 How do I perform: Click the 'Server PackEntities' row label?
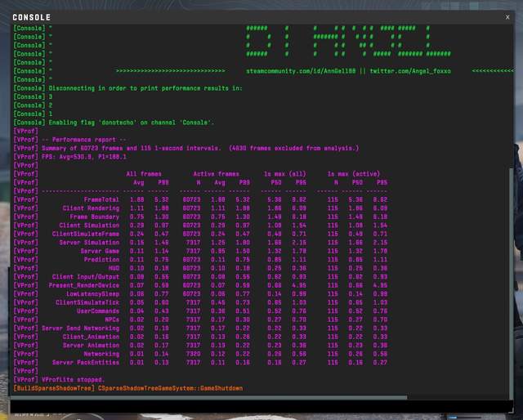click(86, 362)
